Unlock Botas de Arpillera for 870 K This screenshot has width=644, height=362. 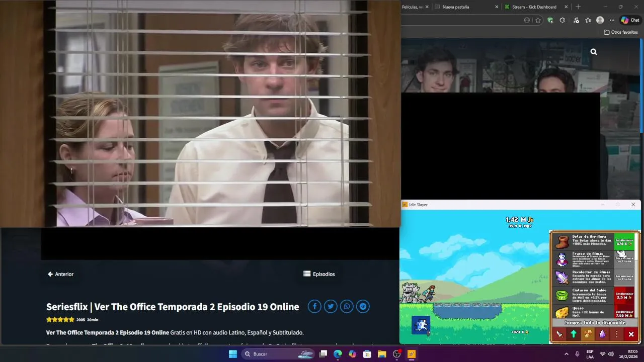(624, 242)
